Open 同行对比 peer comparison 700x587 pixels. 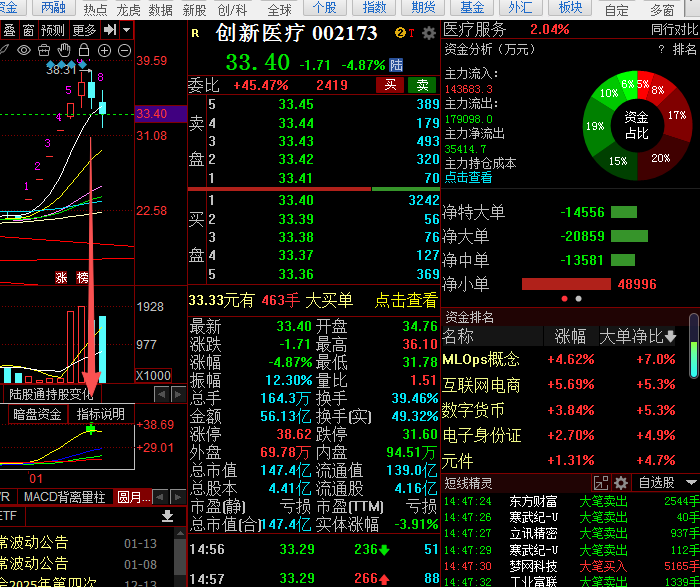tap(675, 29)
